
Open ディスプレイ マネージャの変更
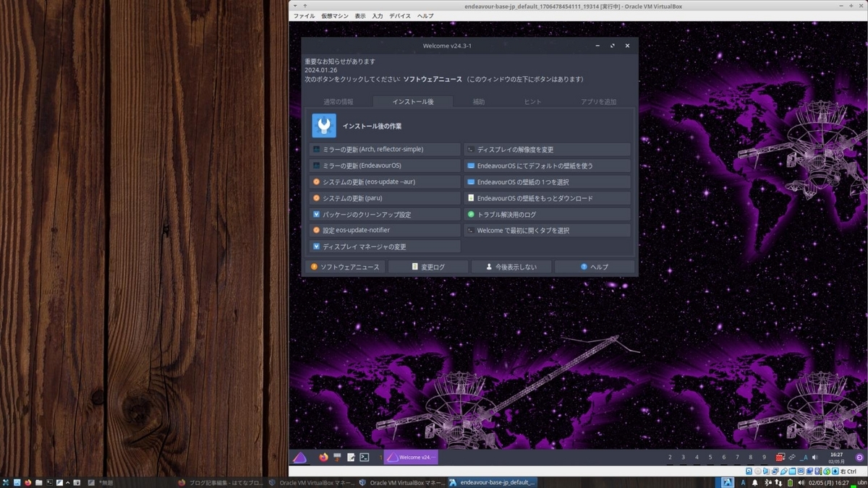(385, 247)
